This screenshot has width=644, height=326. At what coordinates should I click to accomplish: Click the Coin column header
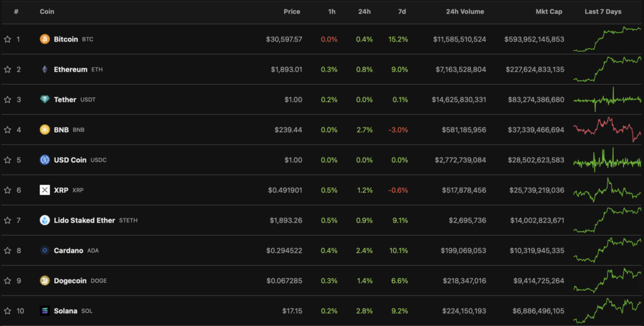47,11
